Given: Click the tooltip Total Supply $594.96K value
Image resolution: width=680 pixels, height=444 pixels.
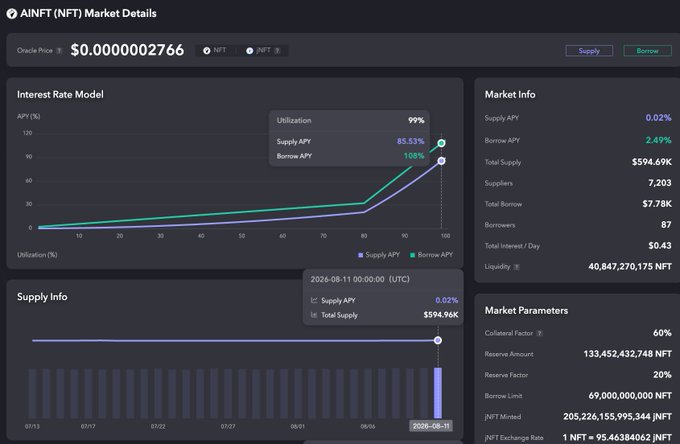Looking at the screenshot, I should 441,315.
